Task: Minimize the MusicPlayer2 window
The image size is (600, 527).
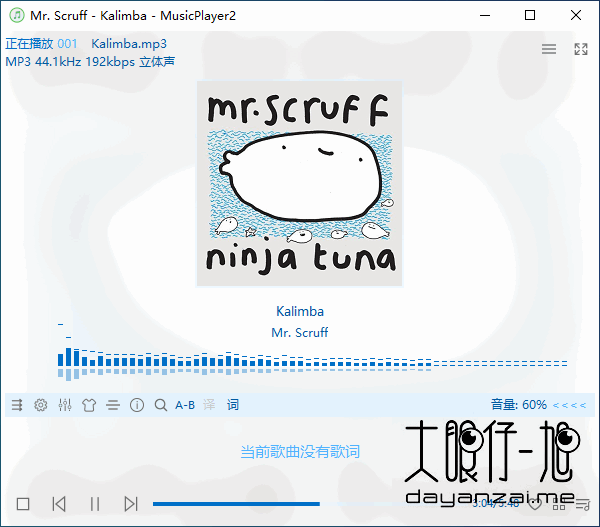Action: pyautogui.click(x=485, y=15)
